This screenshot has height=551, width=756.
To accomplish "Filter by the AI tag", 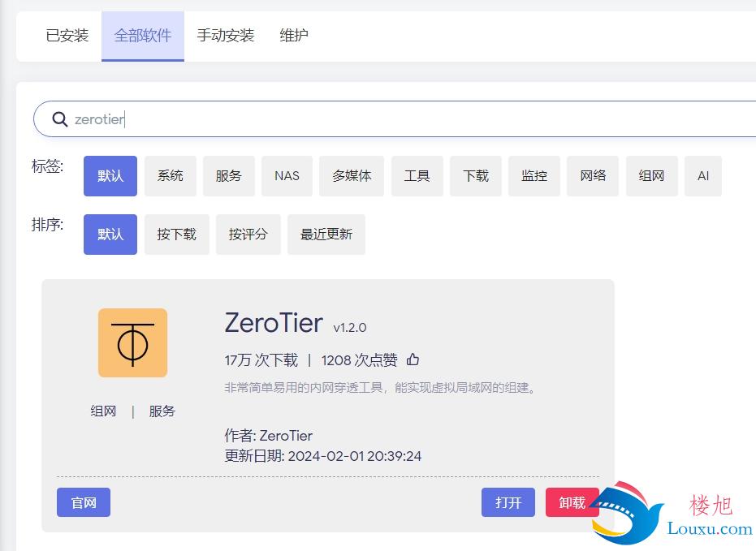I will tap(703, 176).
